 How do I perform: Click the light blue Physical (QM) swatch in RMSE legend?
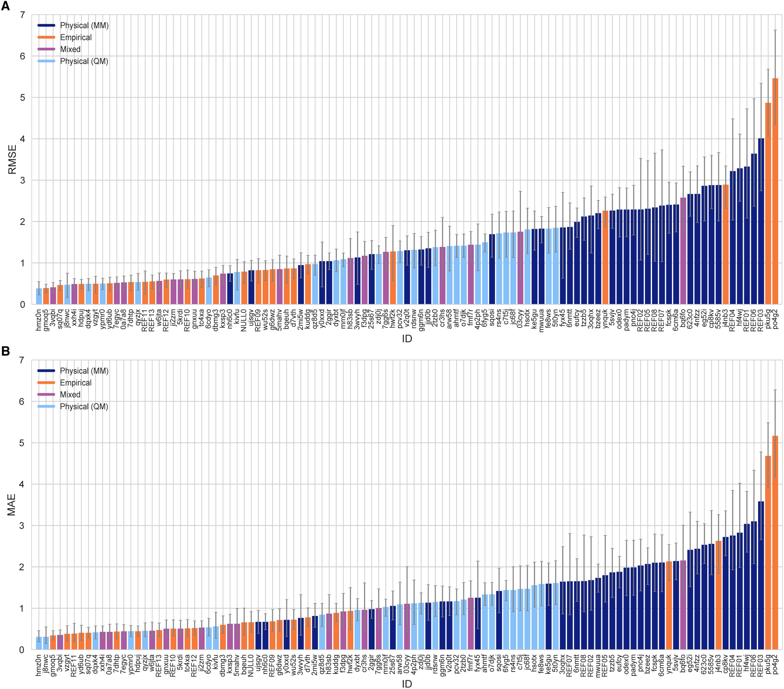(46, 61)
